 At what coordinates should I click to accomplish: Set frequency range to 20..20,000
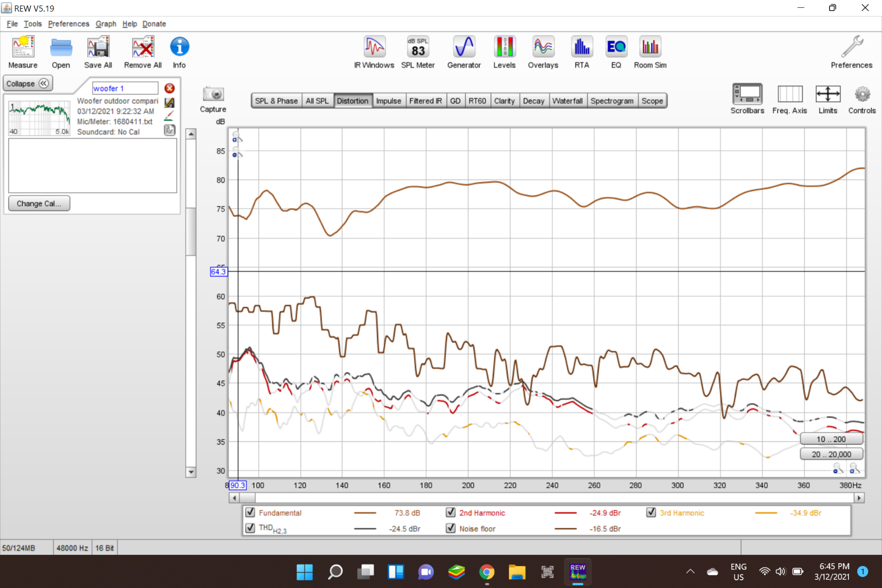[x=831, y=454]
